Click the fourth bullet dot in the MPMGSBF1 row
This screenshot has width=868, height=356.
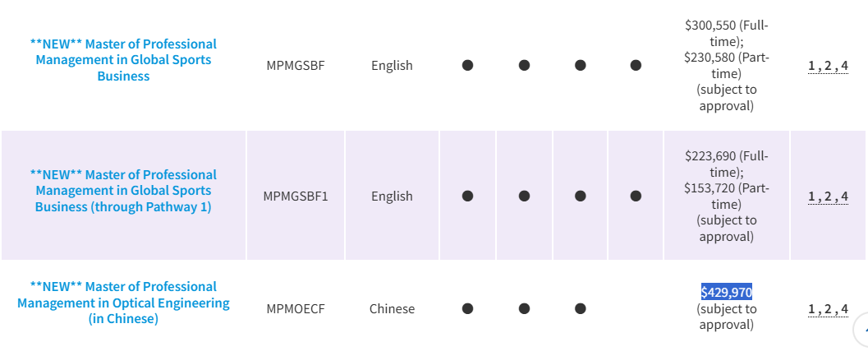[636, 196]
